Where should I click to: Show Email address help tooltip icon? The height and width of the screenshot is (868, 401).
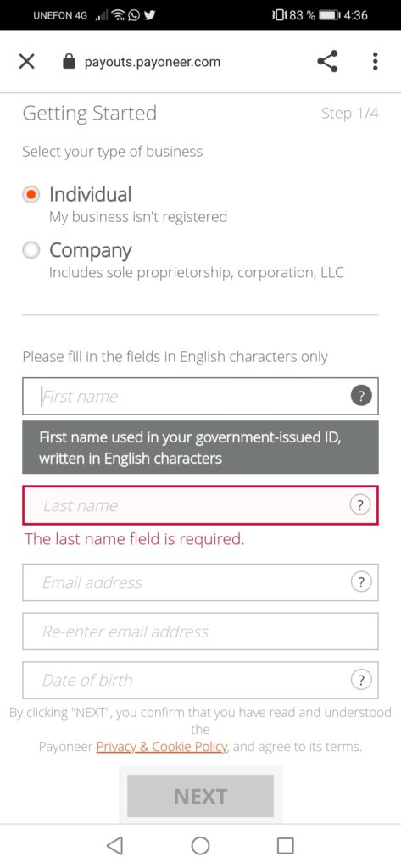[x=361, y=581]
